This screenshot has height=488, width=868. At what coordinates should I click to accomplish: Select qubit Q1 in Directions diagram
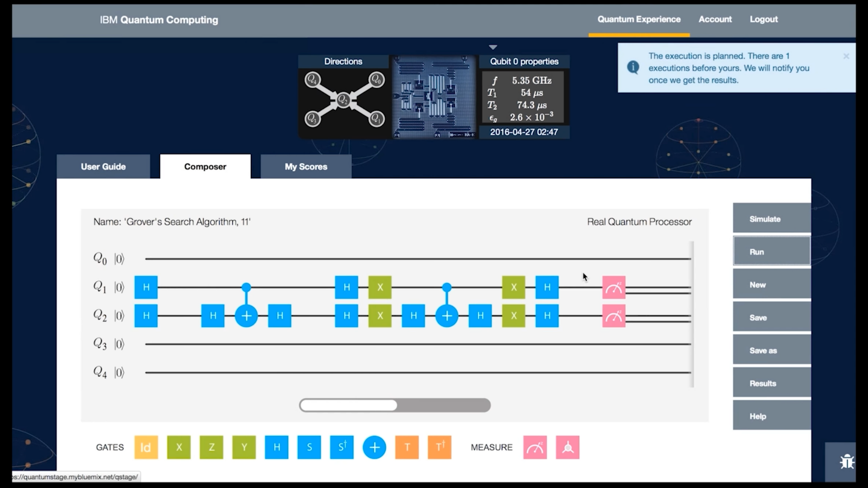(376, 118)
